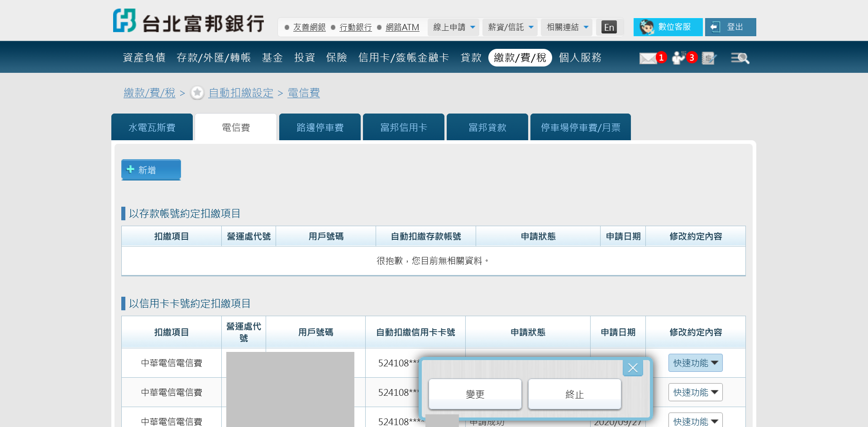The width and height of the screenshot is (868, 427).
Task: Switch to the 富邦信用卡 tab
Action: [404, 128]
